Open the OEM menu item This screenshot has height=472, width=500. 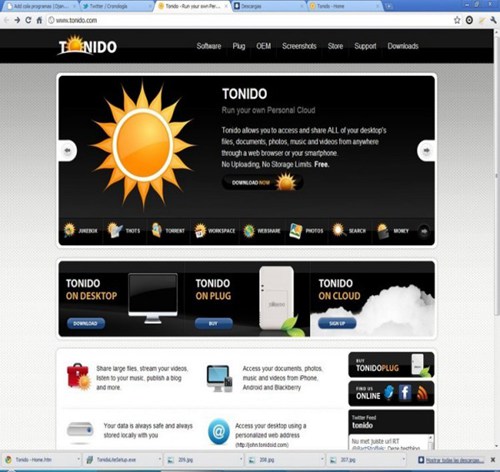point(263,46)
